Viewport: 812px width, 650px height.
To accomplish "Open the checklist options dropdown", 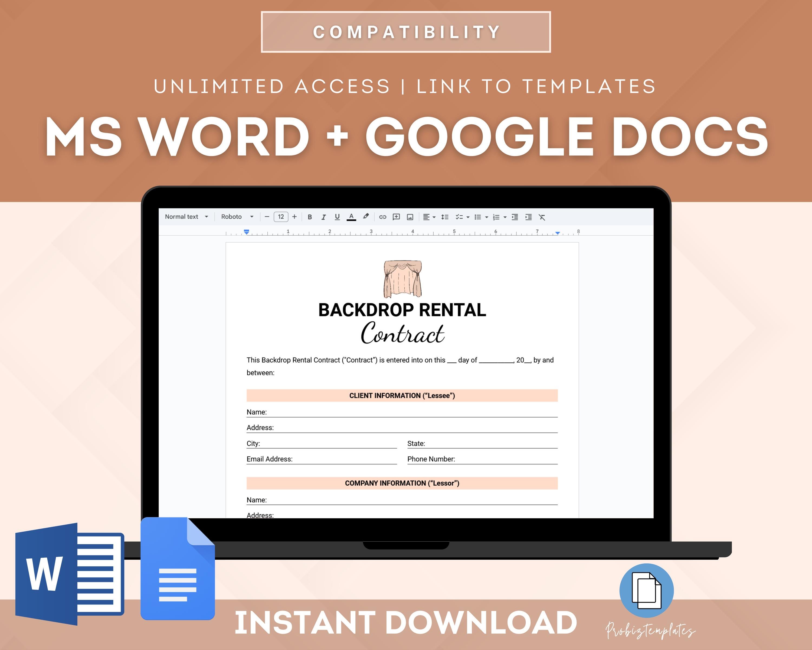I will point(463,217).
